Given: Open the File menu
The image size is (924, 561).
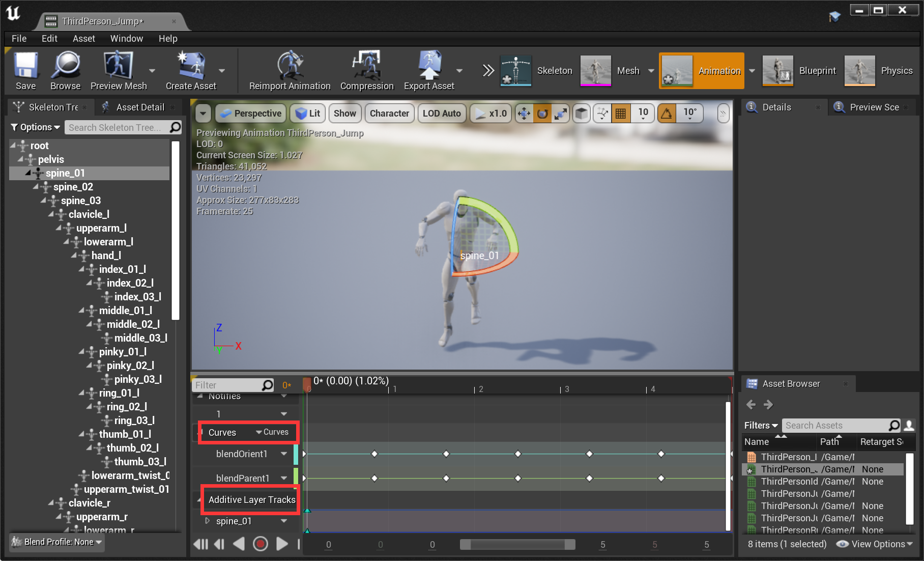Looking at the screenshot, I should 19,39.
